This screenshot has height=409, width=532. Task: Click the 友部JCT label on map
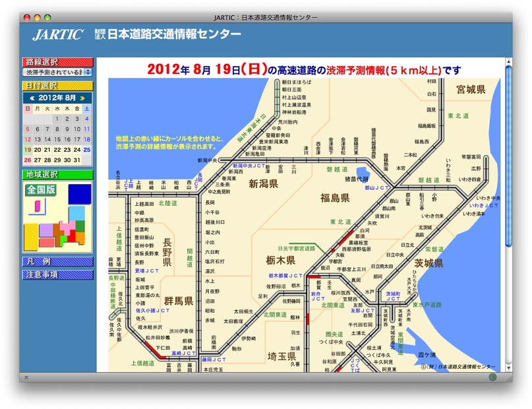coord(363,310)
